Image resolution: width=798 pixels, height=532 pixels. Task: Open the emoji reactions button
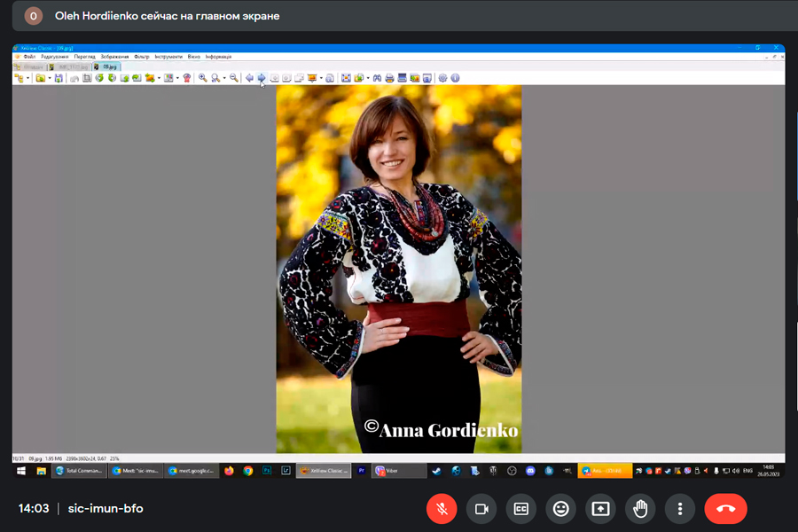coord(560,509)
